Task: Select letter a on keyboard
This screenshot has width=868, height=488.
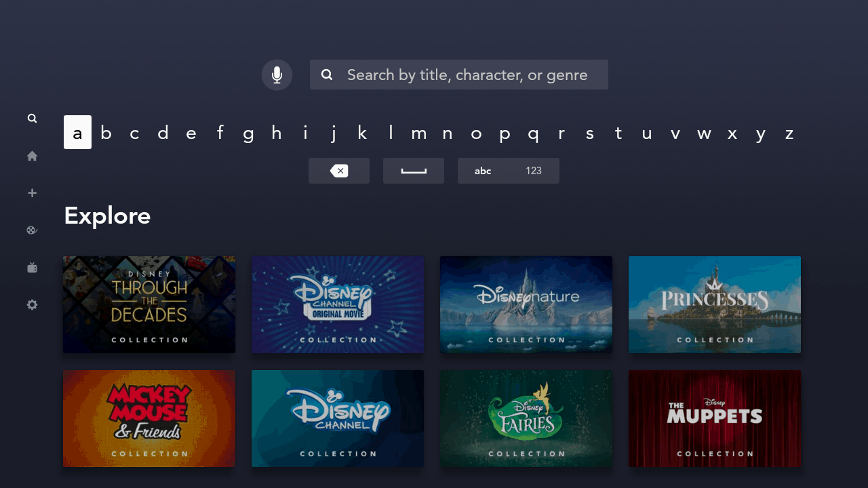Action: tap(77, 132)
